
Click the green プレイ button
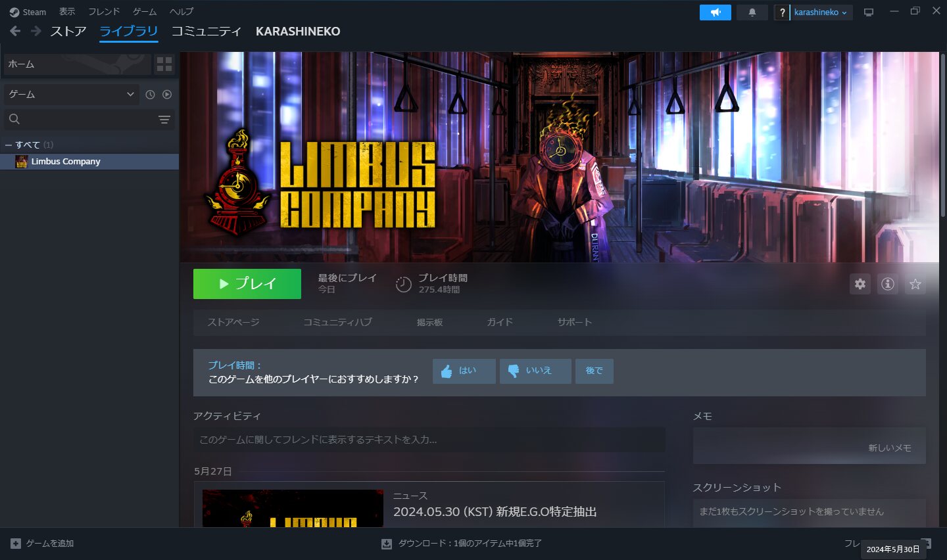[x=247, y=284]
